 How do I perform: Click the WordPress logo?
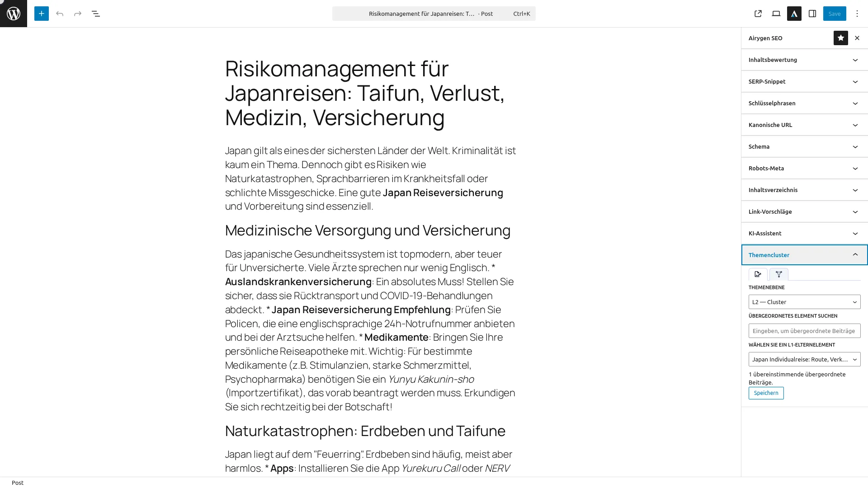click(13, 14)
